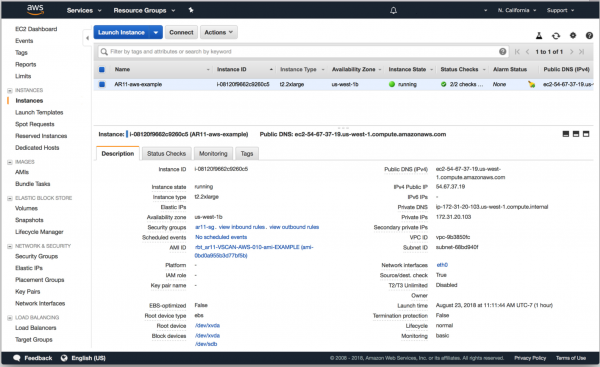
Task: Maximize the instance details pane icon
Action: (586, 134)
